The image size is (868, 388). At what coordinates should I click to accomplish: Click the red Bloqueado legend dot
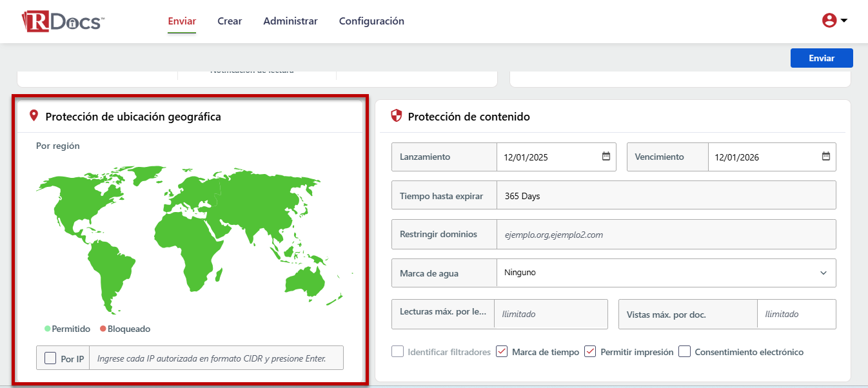click(x=103, y=329)
